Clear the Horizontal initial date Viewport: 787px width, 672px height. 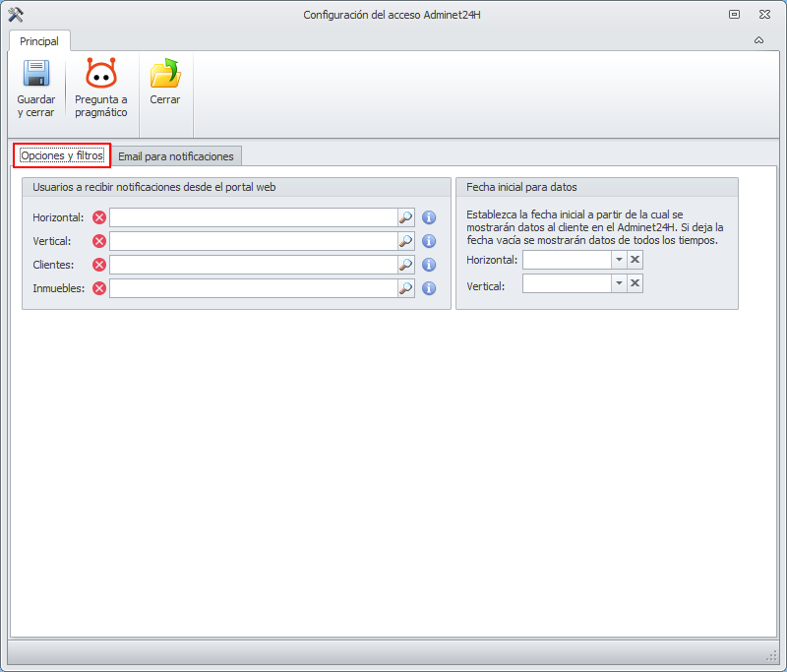[x=635, y=260]
